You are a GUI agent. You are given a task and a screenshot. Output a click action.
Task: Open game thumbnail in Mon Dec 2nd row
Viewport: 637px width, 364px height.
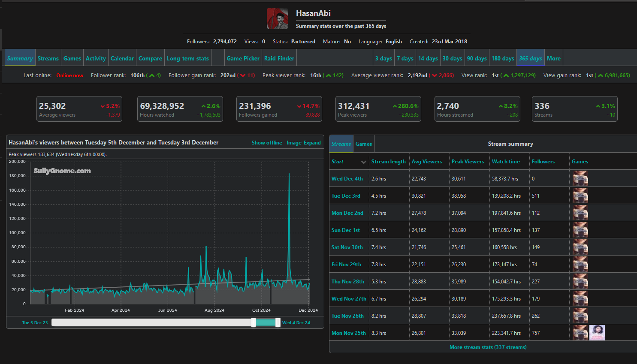coord(580,213)
